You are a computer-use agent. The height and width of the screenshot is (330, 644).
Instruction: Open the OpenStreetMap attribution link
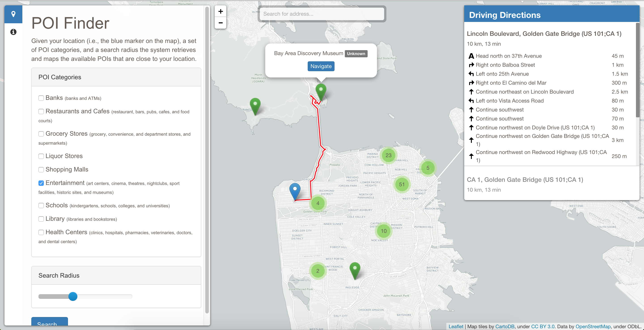593,326
